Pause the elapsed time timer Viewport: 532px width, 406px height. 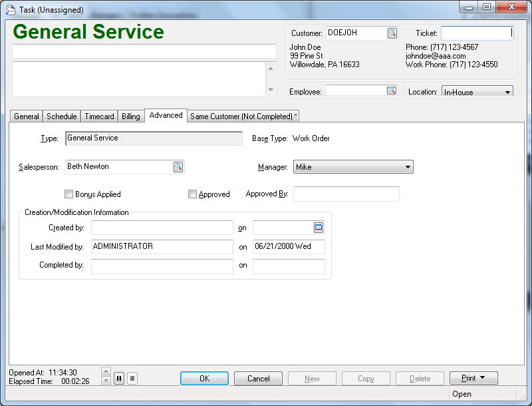click(x=119, y=379)
